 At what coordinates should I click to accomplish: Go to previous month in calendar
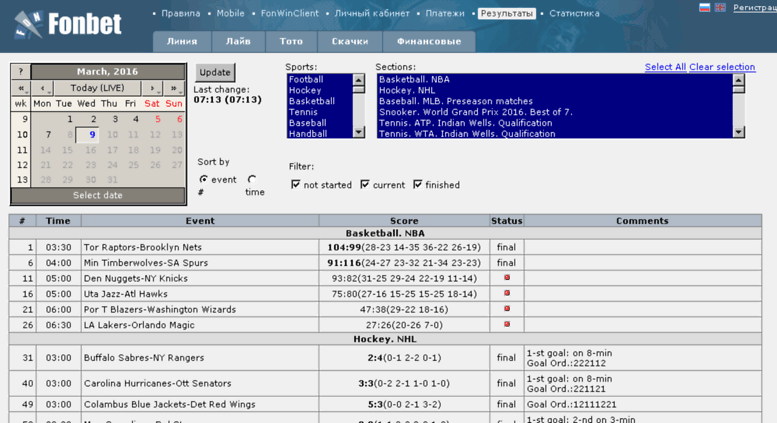tap(43, 88)
